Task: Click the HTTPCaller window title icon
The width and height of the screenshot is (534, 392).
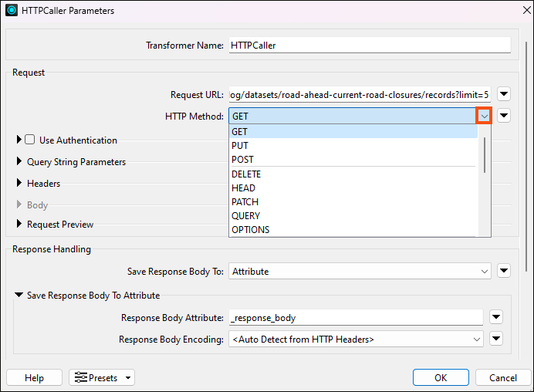Action: pos(12,11)
